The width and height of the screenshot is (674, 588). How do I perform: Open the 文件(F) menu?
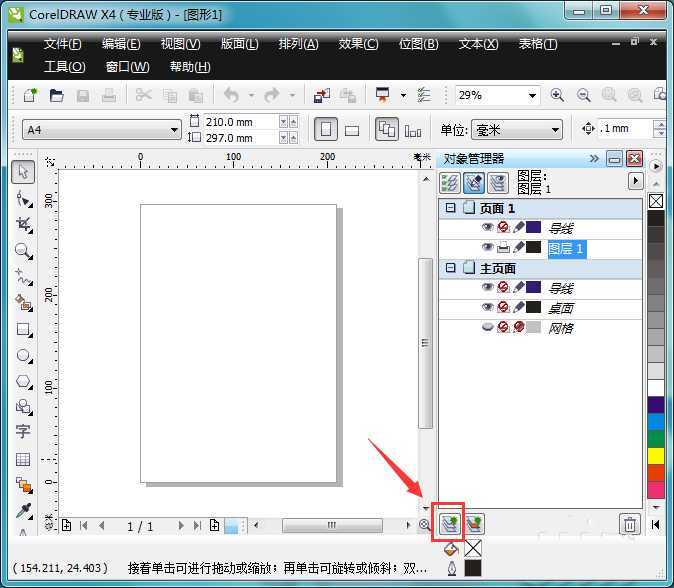click(62, 44)
